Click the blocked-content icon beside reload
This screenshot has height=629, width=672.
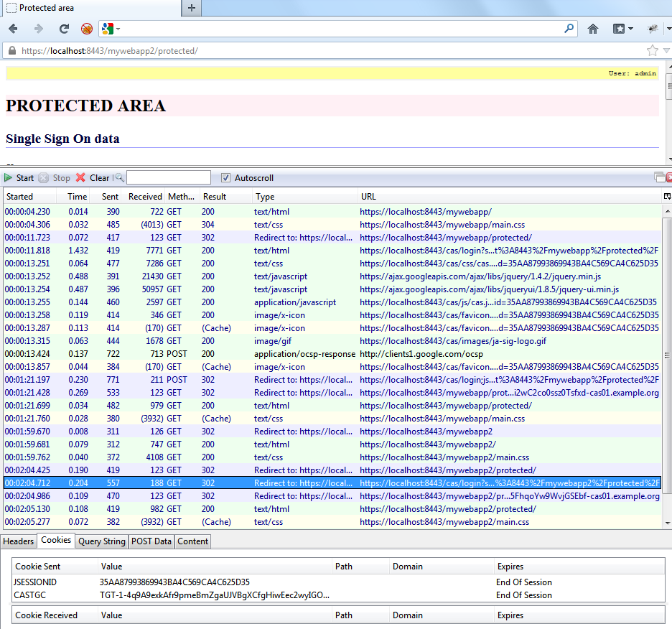tap(86, 29)
